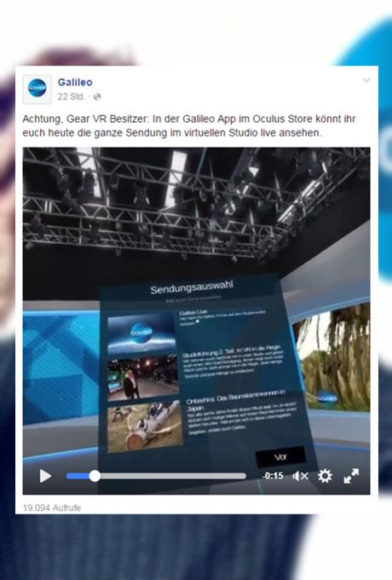The image size is (392, 580).
Task: Click the post text about Gear VR
Action: coord(189,125)
